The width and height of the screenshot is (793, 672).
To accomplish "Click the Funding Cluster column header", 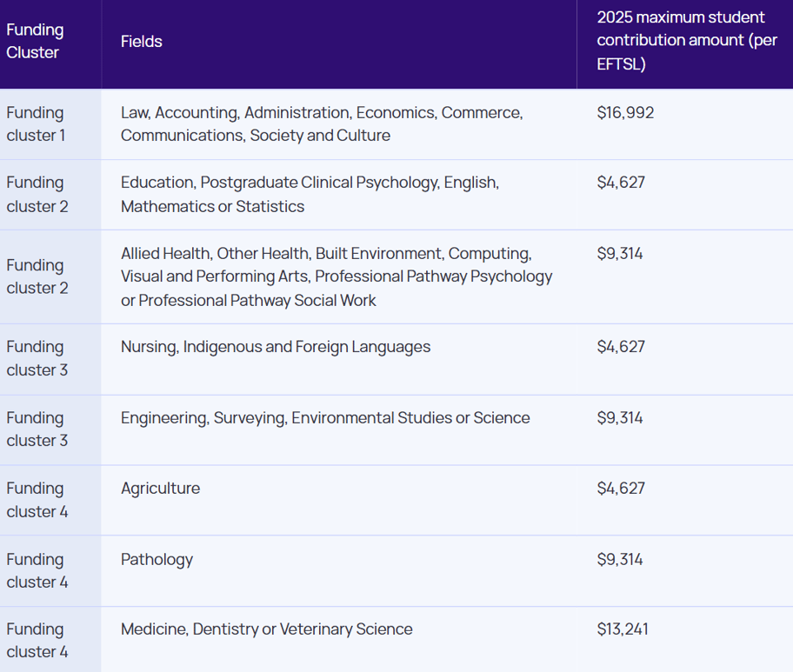I will coord(35,41).
